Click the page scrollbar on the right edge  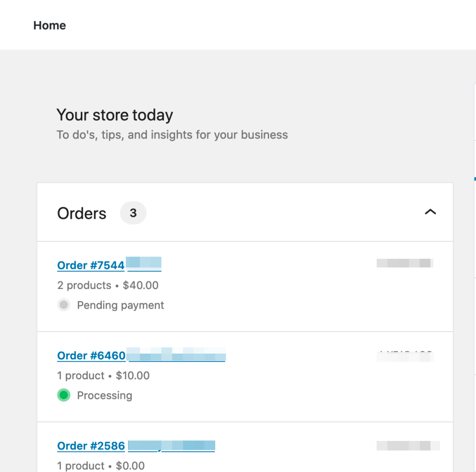474,178
